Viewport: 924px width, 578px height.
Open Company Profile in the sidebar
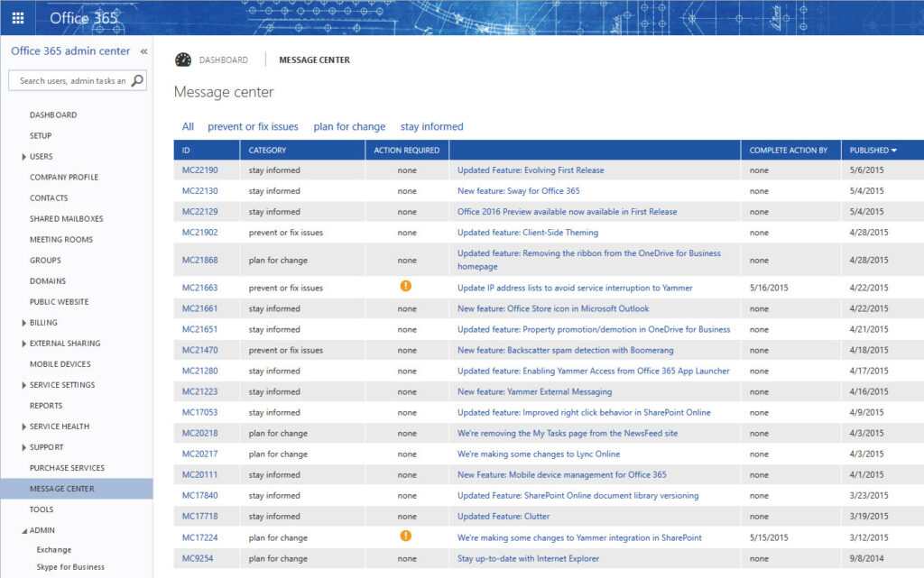(64, 177)
